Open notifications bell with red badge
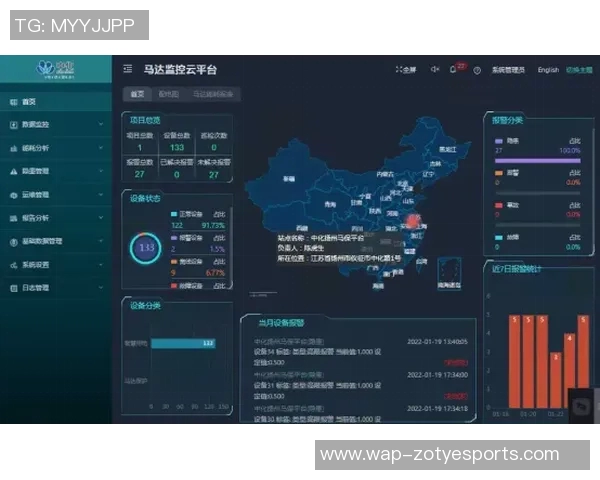This screenshot has height=480, width=600. click(453, 69)
